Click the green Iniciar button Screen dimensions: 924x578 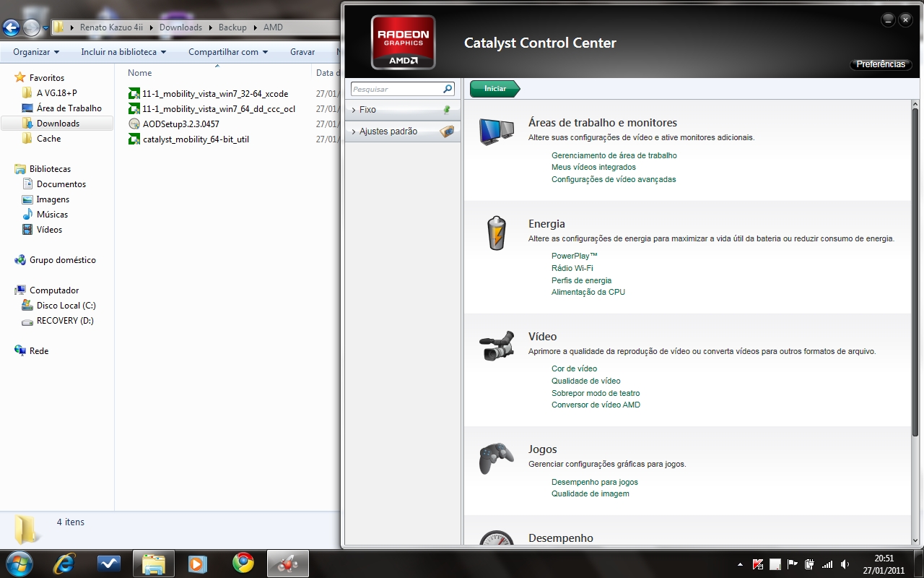pos(495,88)
